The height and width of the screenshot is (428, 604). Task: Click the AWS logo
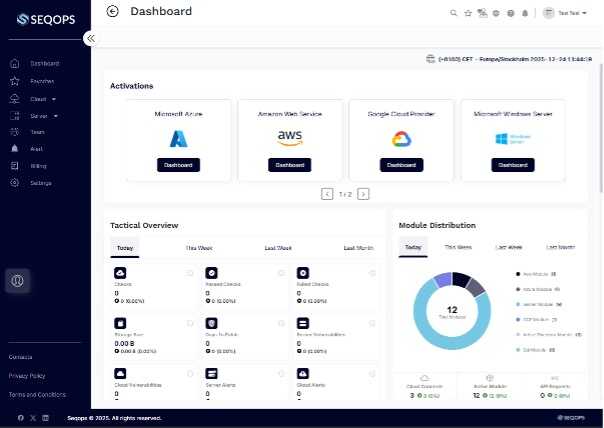point(290,138)
